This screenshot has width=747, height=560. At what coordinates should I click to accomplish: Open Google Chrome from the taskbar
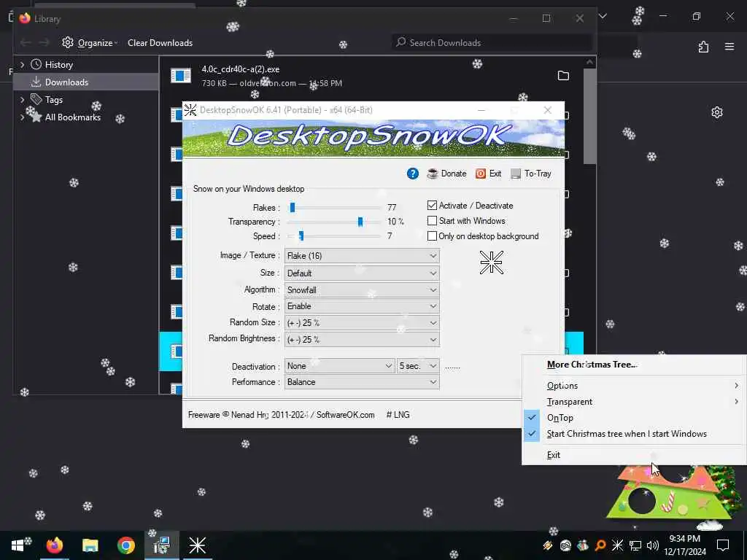tap(125, 545)
